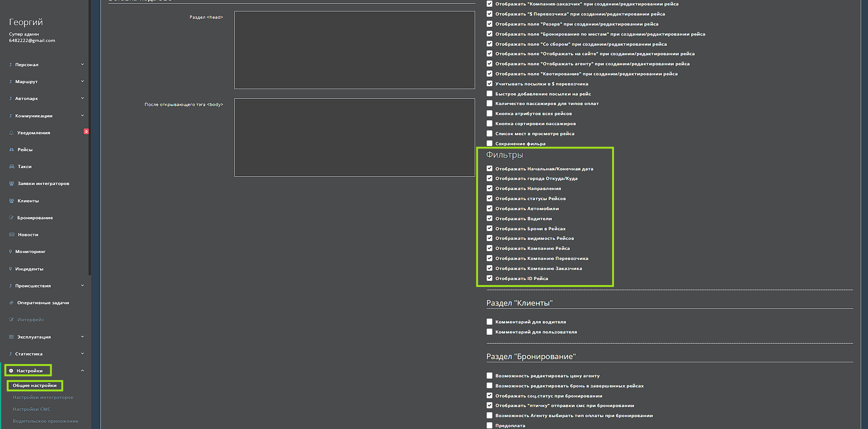Open Общие настройки submenu item
This screenshot has width=868, height=429.
click(35, 386)
